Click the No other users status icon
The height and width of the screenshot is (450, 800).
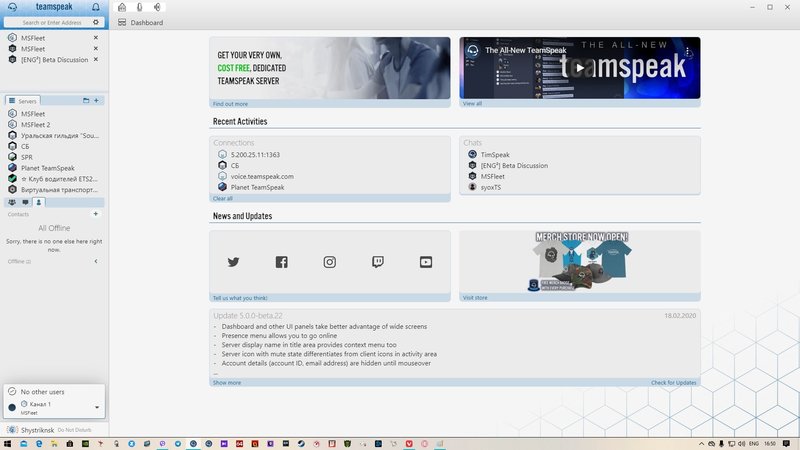pyautogui.click(x=12, y=392)
